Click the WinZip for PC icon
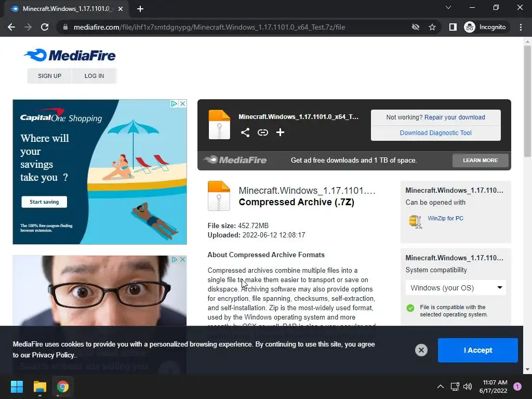This screenshot has width=532, height=399. point(415,221)
